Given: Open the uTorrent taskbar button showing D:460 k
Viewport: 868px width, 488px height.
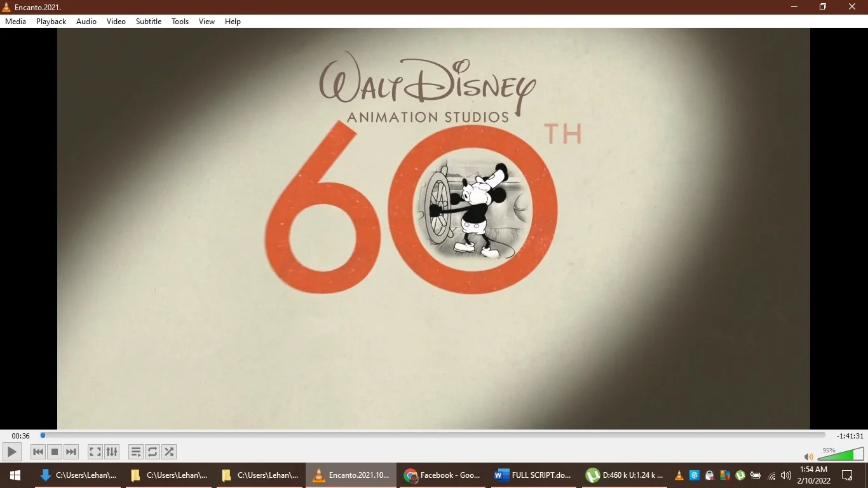Looking at the screenshot, I should pyautogui.click(x=624, y=475).
